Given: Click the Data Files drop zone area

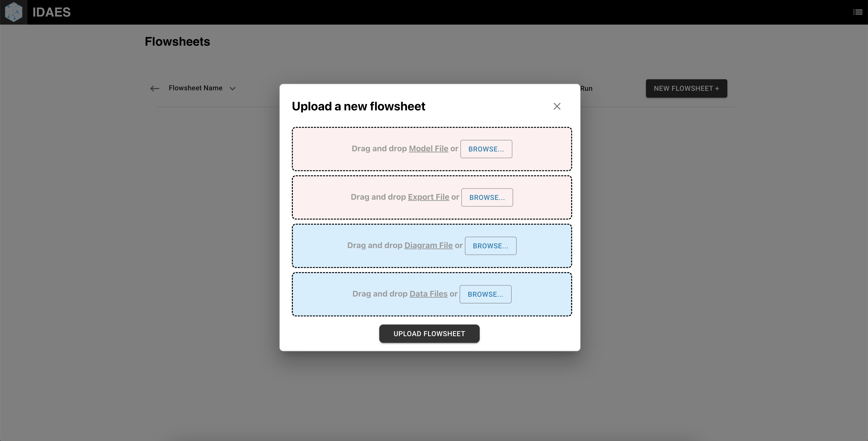Looking at the screenshot, I should point(432,295).
